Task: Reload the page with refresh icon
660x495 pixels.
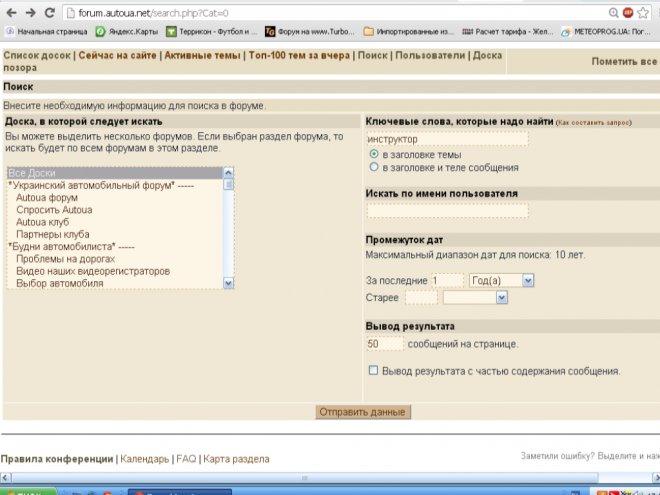Action: (47, 12)
